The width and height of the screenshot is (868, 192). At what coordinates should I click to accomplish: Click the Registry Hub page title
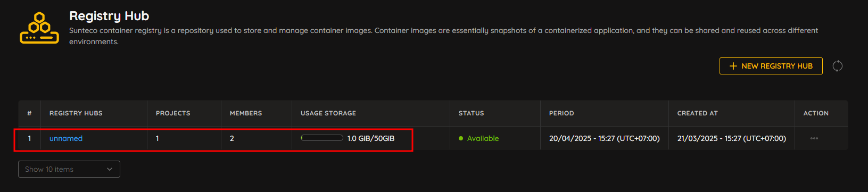[x=109, y=16]
